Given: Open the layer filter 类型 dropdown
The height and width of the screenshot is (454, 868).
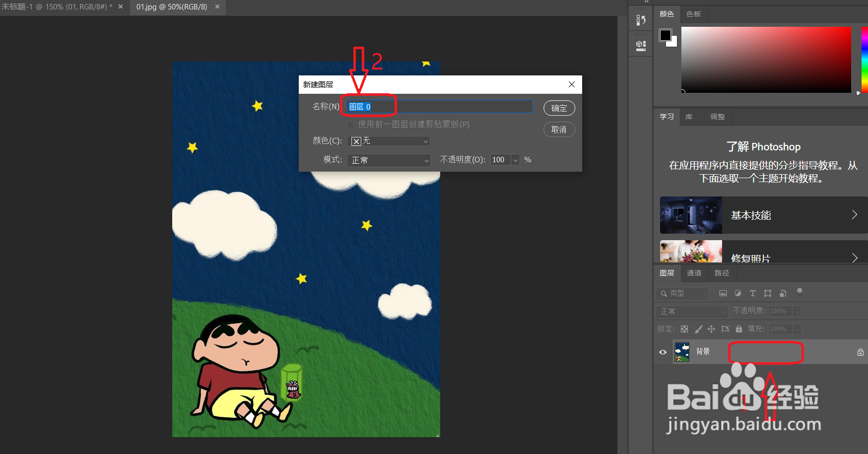Looking at the screenshot, I should [x=682, y=294].
